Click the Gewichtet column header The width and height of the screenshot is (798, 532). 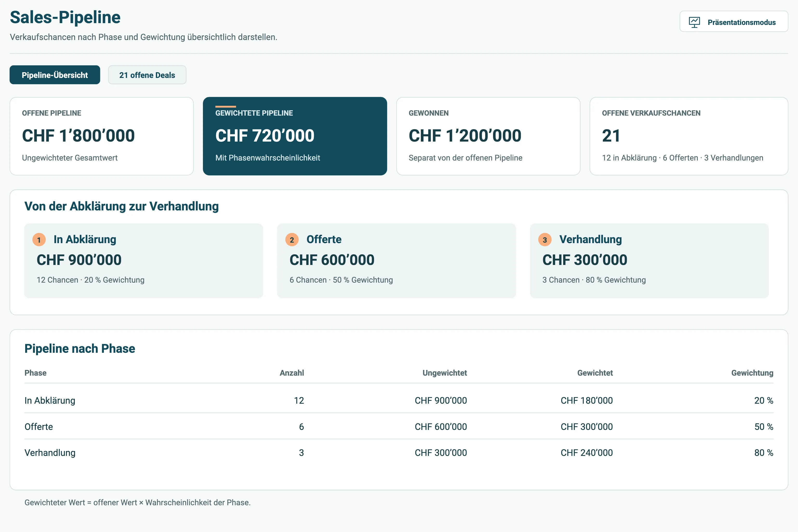(x=595, y=373)
